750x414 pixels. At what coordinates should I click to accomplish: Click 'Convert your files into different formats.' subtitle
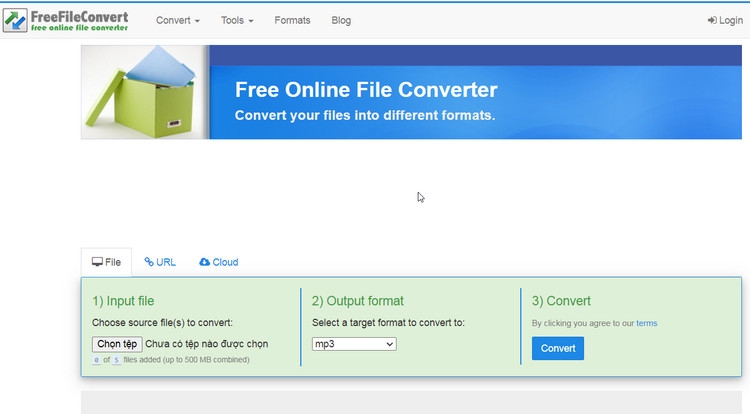pos(365,116)
